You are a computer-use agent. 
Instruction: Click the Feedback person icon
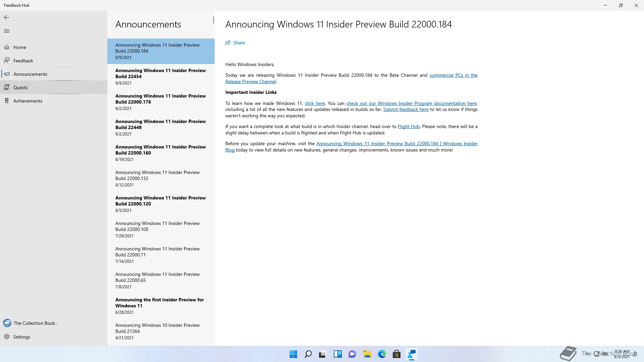[x=7, y=61]
